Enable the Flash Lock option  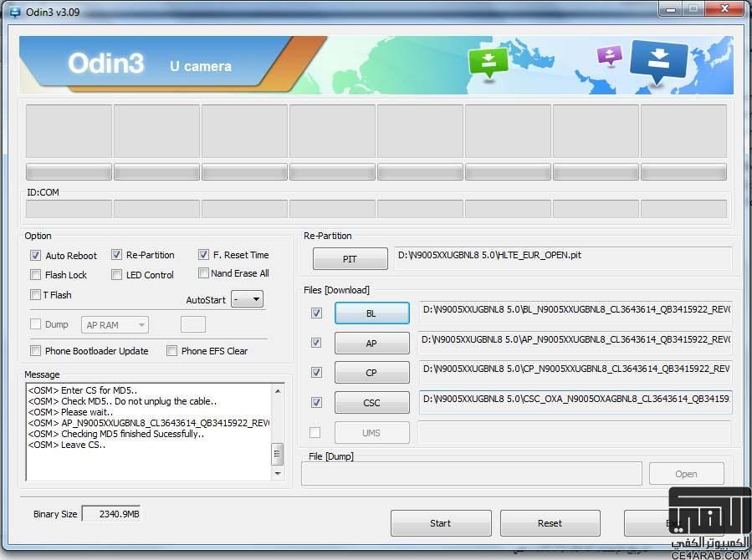click(x=35, y=274)
